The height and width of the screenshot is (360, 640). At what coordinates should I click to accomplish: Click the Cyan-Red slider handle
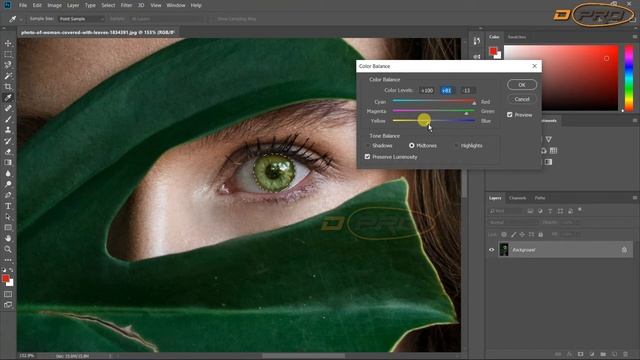tap(474, 103)
